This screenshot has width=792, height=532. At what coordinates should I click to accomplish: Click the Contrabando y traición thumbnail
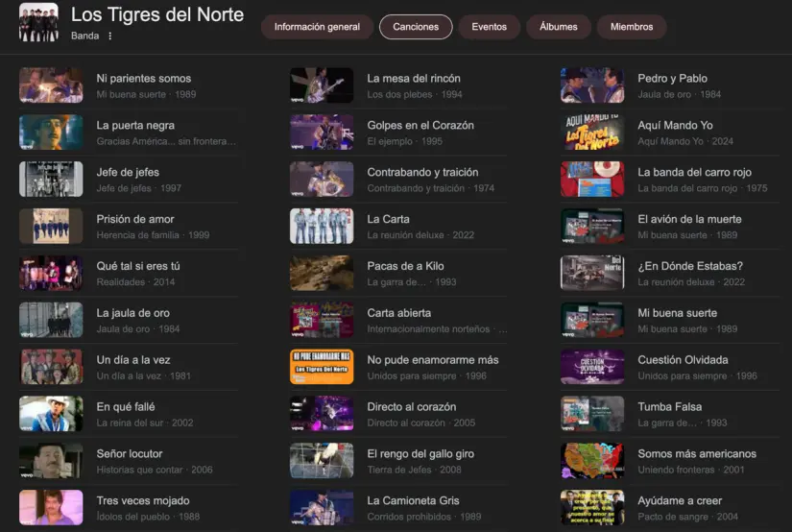tap(322, 180)
